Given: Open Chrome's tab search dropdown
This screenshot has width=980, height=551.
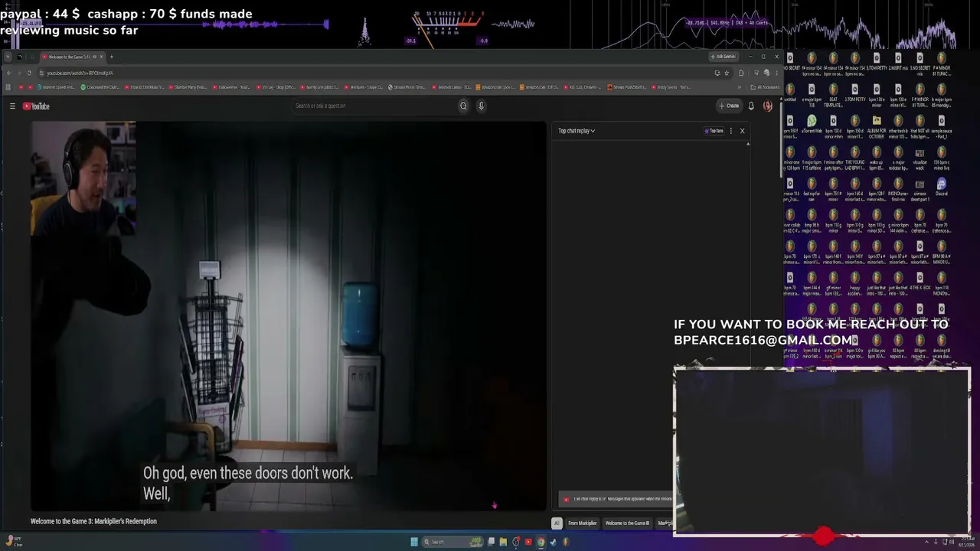Looking at the screenshot, I should 8,57.
